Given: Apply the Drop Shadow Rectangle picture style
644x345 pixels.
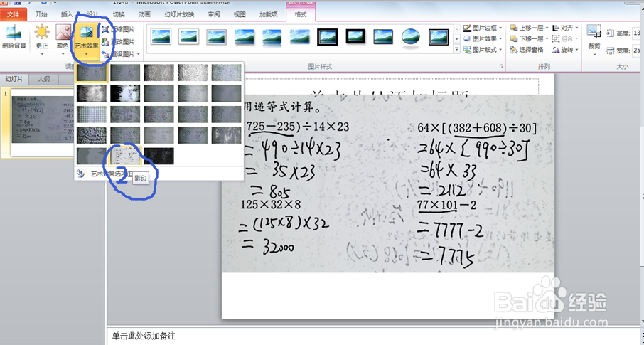Looking at the screenshot, I should point(245,37).
